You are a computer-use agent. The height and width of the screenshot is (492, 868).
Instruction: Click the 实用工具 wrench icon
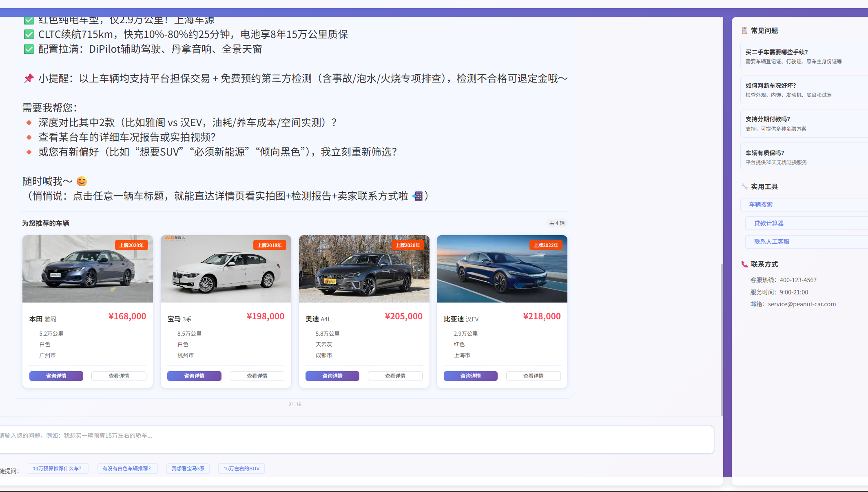[744, 187]
